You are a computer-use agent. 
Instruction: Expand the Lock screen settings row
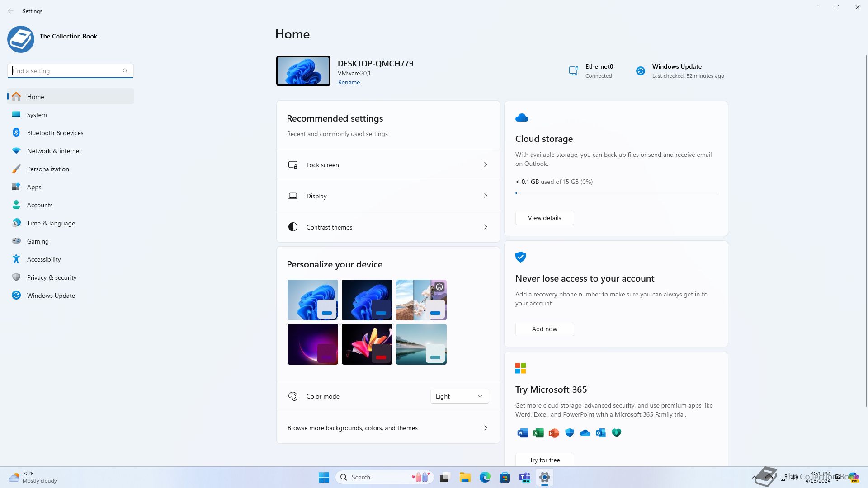click(388, 165)
